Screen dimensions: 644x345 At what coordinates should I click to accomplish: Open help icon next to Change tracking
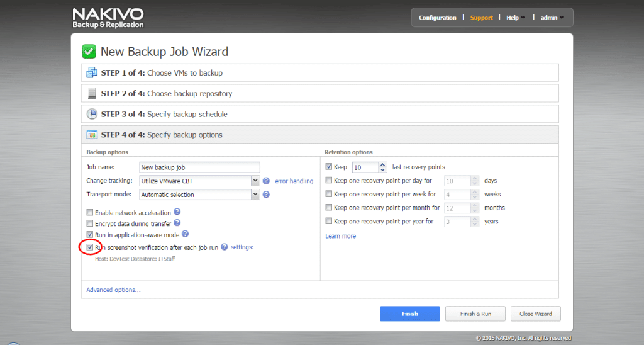(266, 181)
